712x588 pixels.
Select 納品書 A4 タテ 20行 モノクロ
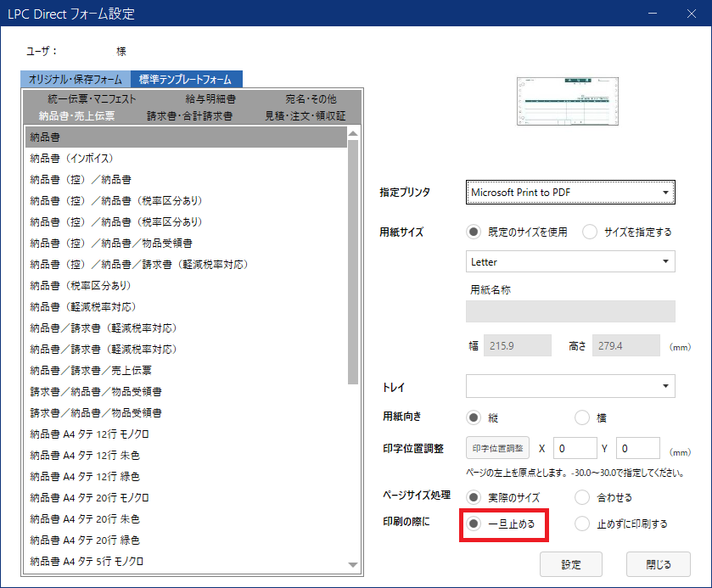(x=186, y=498)
